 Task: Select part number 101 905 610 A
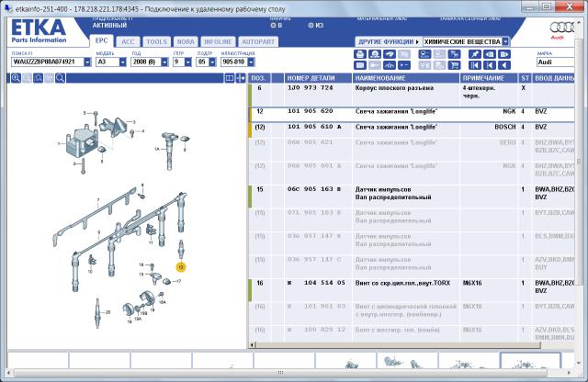[314, 127]
